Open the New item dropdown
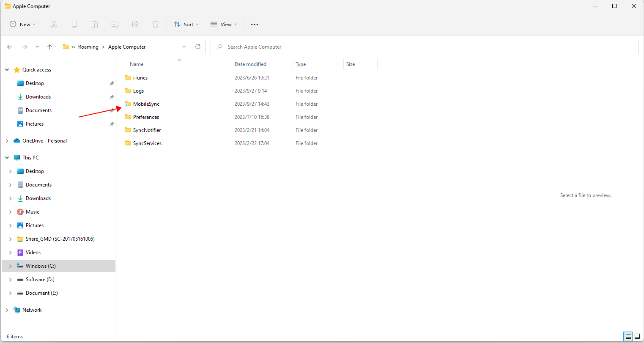Viewport: 644px width, 343px height. coord(23,24)
